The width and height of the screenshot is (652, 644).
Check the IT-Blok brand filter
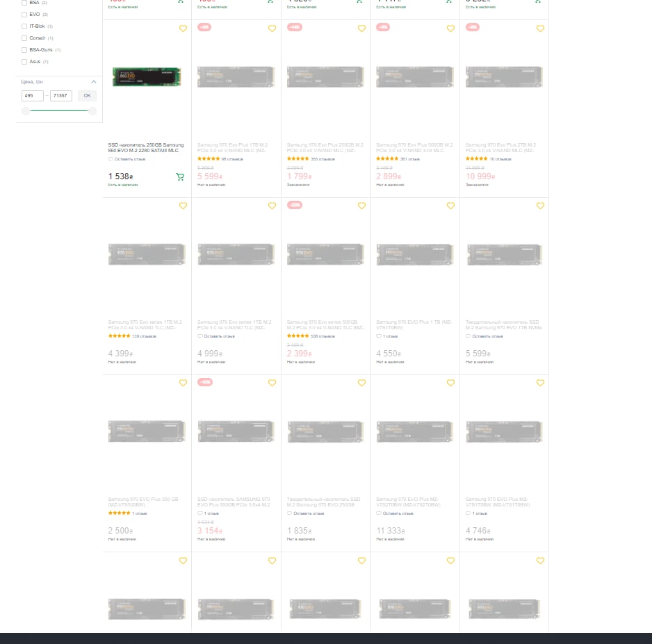(24, 26)
